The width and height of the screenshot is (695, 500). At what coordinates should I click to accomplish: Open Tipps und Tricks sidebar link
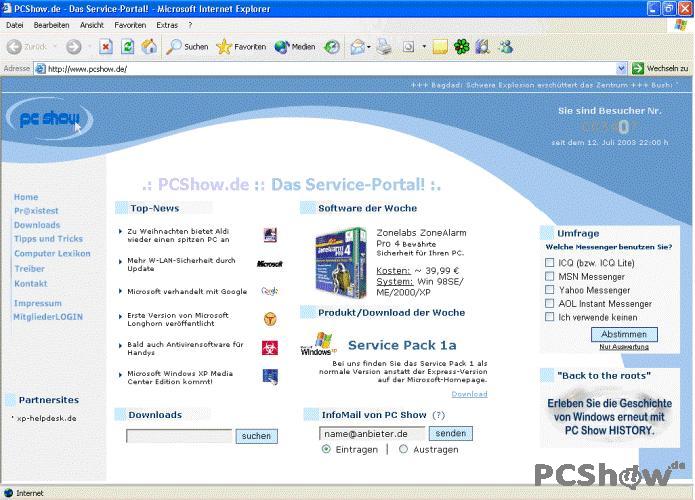48,238
